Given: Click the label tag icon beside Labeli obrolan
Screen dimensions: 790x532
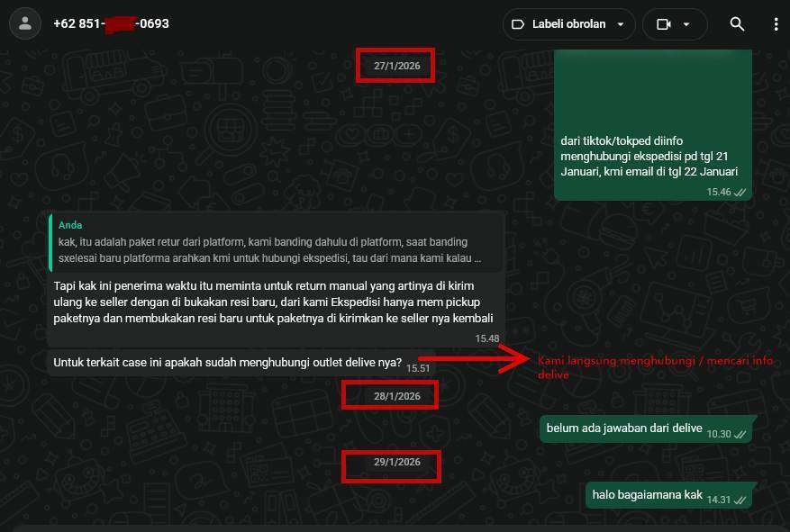Looking at the screenshot, I should pyautogui.click(x=518, y=24).
